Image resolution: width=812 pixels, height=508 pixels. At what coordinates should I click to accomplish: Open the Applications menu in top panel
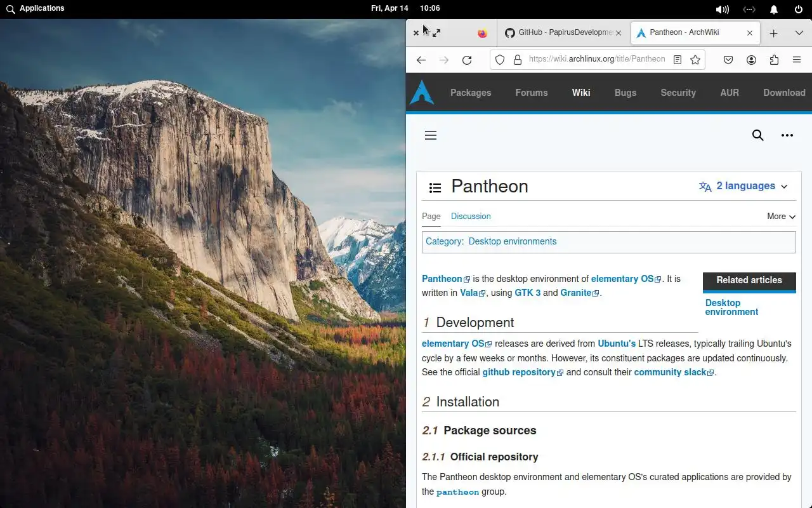(35, 8)
